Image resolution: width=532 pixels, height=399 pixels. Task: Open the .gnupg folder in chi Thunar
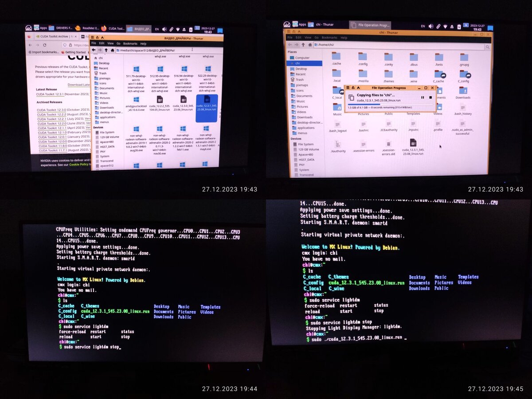tap(464, 59)
